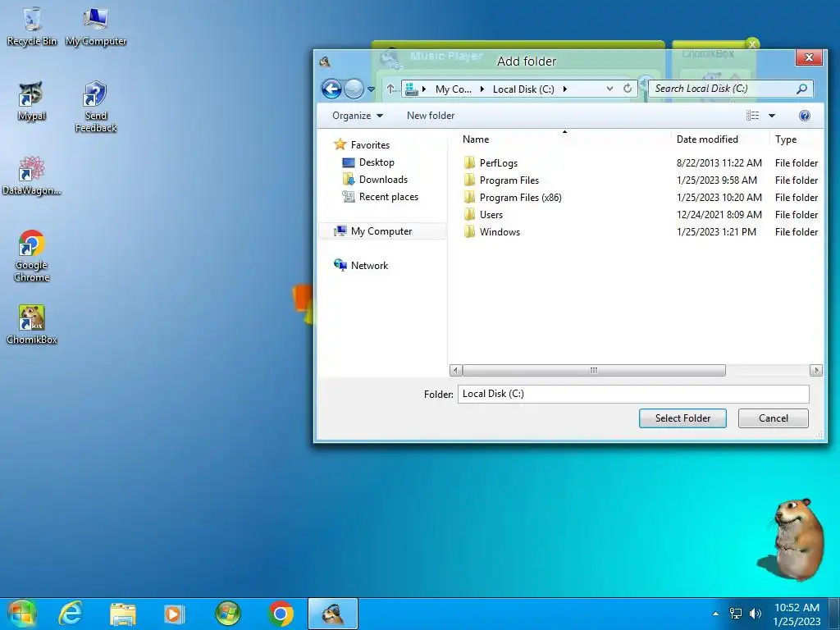Click the Forward arrow in Add folder dialog
The height and width of the screenshot is (630, 840).
coord(354,89)
